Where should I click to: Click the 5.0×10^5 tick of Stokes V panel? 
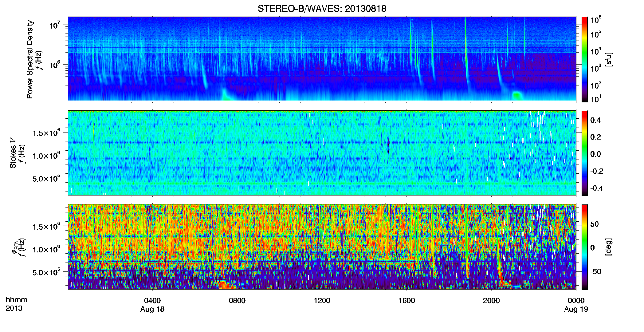pos(46,178)
